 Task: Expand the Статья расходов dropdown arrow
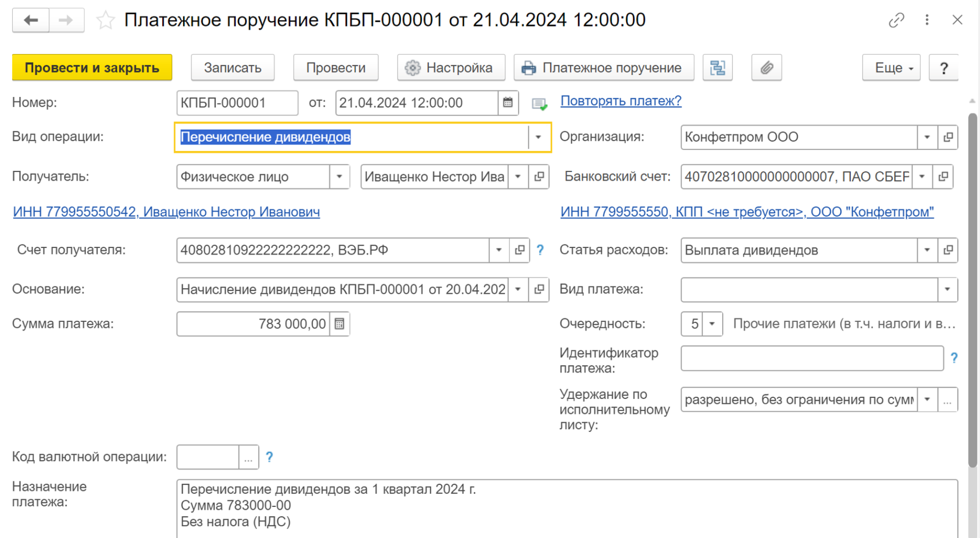(x=927, y=250)
